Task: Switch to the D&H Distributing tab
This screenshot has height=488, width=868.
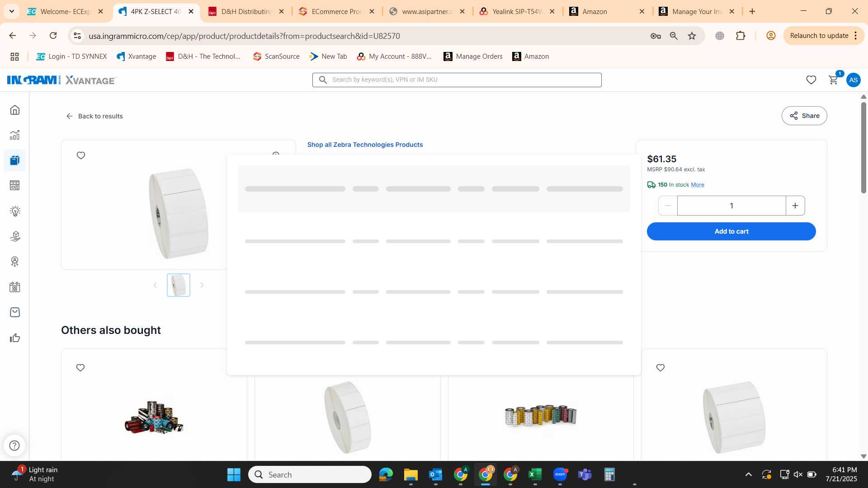Action: coord(246,12)
